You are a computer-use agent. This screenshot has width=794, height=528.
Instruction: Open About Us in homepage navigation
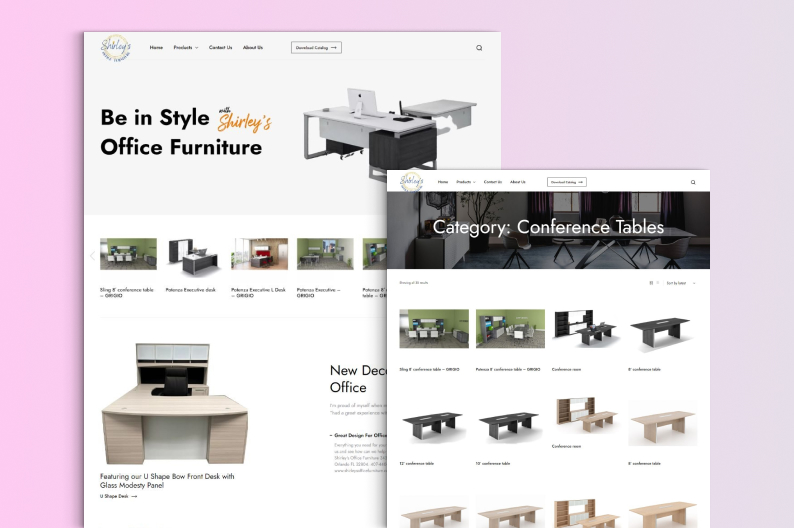[253, 48]
